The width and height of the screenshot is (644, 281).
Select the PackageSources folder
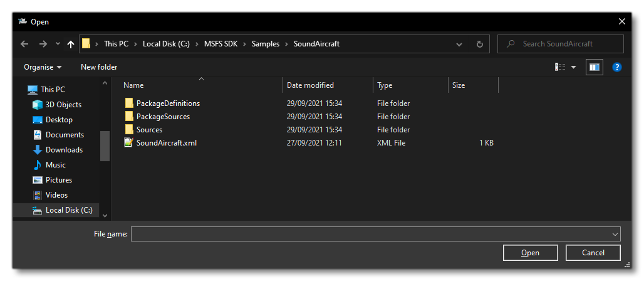[x=163, y=117]
